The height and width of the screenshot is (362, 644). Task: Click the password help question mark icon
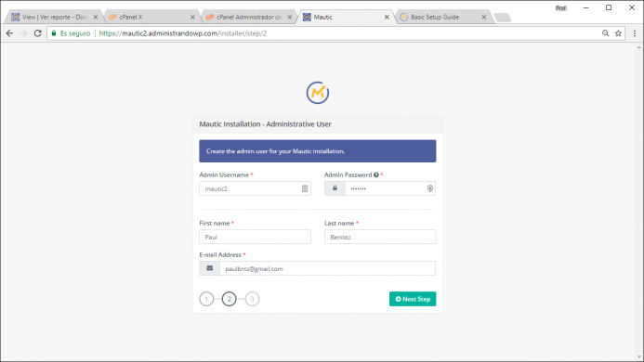[x=375, y=175]
